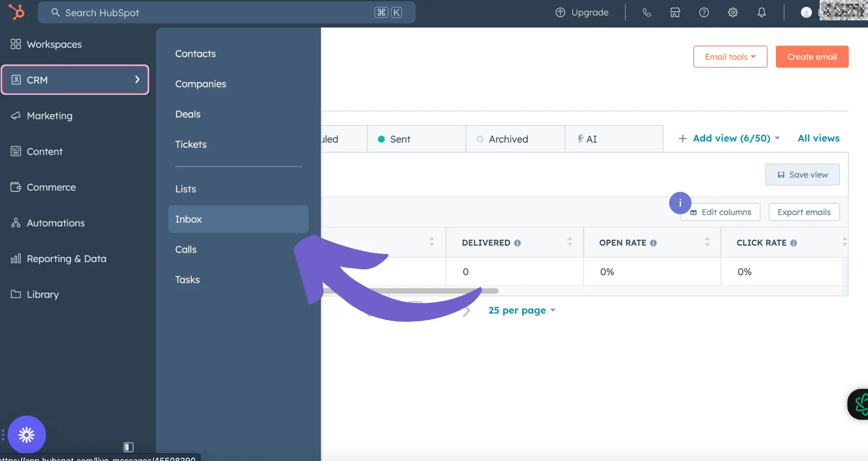Click the Save view button

click(802, 174)
